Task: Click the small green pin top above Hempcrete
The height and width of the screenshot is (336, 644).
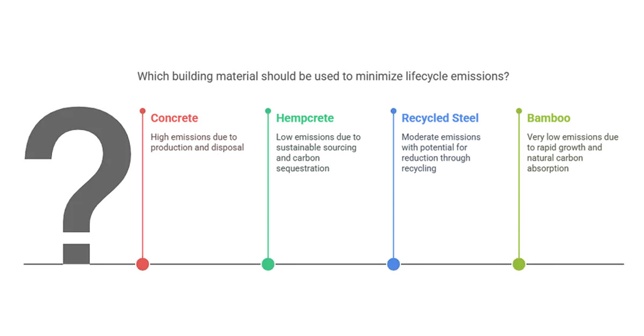Action: [268, 111]
